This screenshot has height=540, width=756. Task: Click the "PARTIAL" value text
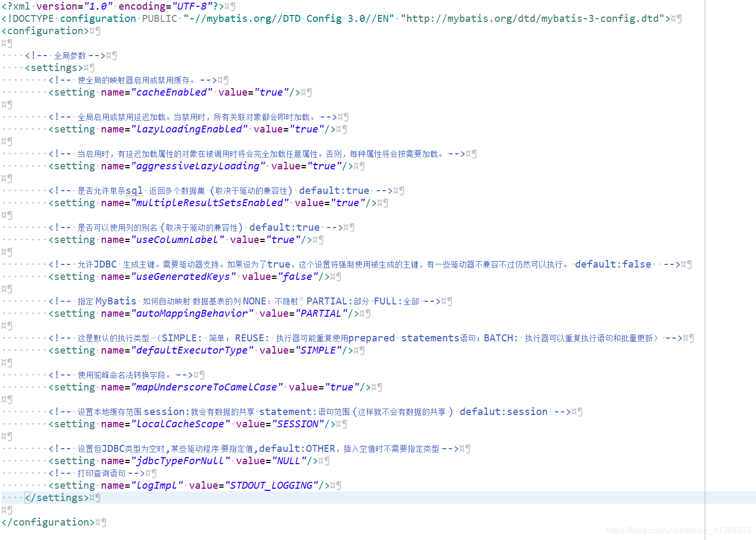point(321,314)
